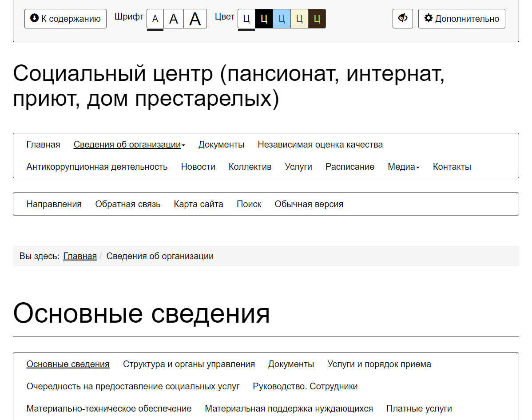Screen dimensions: 532x420
Task: Open the Поиск search link
Action: click(x=249, y=204)
